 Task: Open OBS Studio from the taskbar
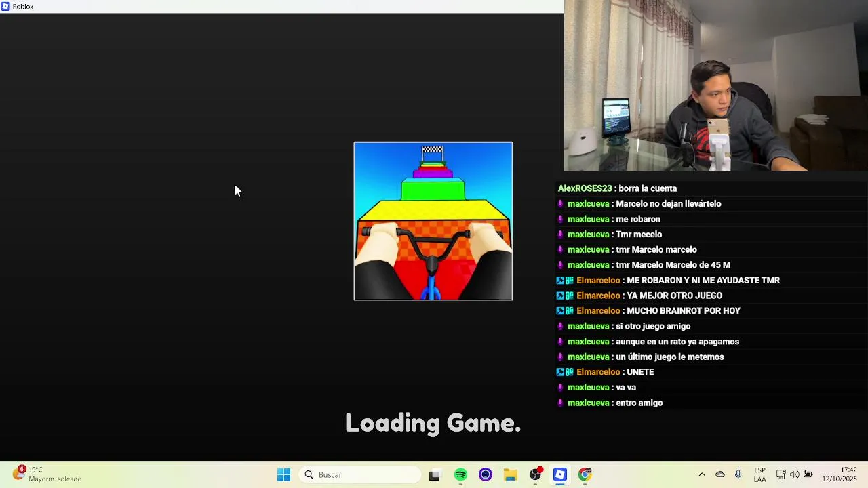tap(536, 474)
